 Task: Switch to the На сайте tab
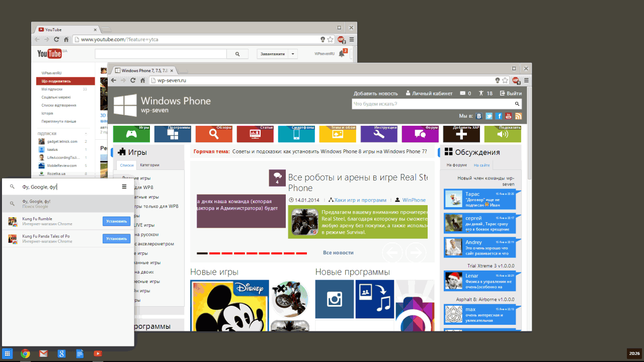(481, 165)
